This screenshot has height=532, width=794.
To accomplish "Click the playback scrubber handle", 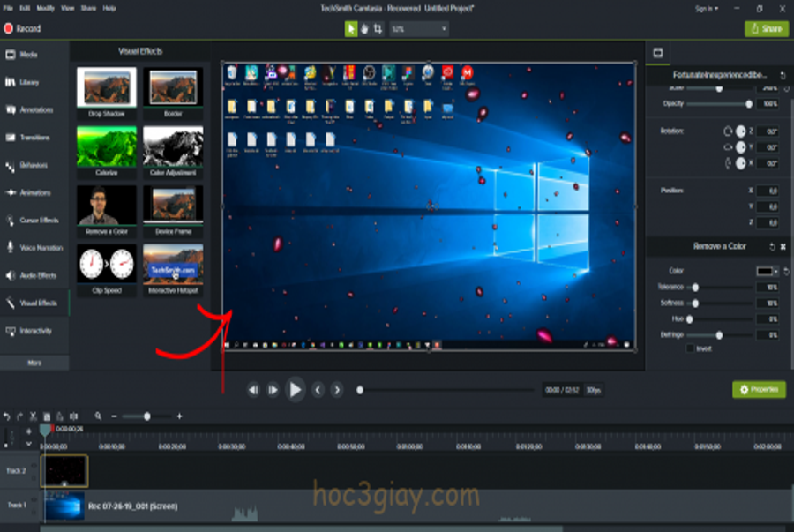I will 360,390.
